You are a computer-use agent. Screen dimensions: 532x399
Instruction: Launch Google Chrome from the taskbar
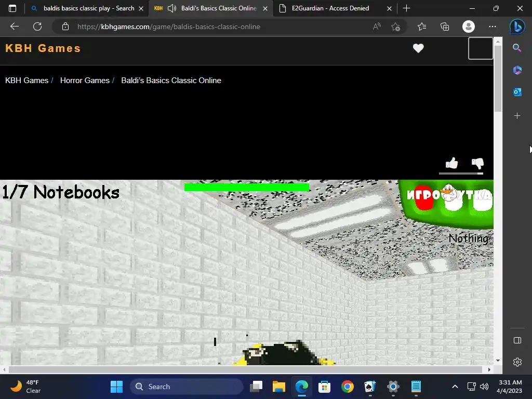click(x=348, y=387)
